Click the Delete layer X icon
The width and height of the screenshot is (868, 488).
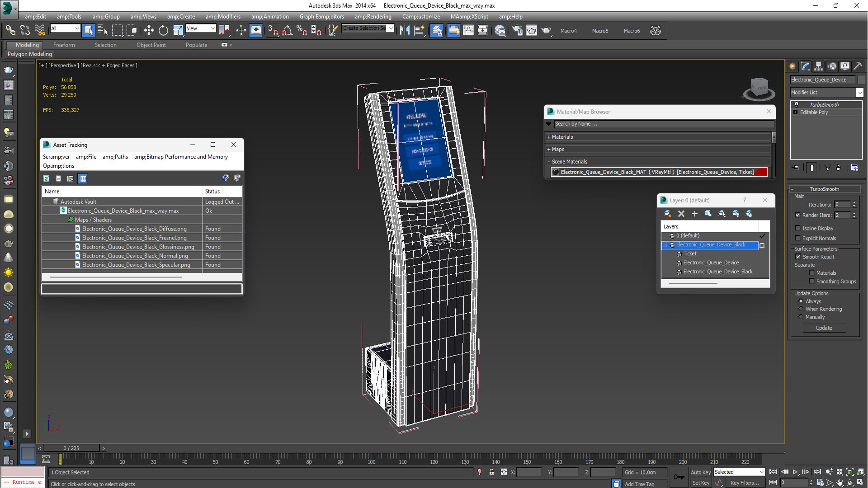pos(681,214)
